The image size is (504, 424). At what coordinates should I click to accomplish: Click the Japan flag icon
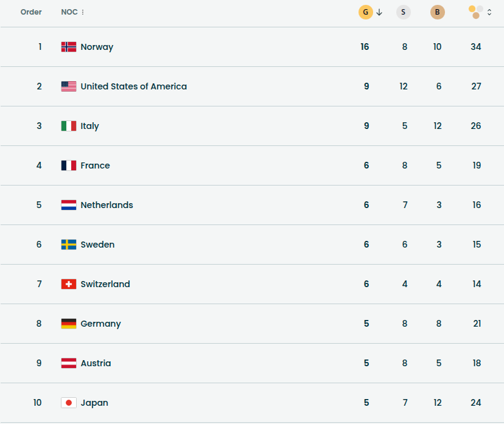[x=69, y=403]
